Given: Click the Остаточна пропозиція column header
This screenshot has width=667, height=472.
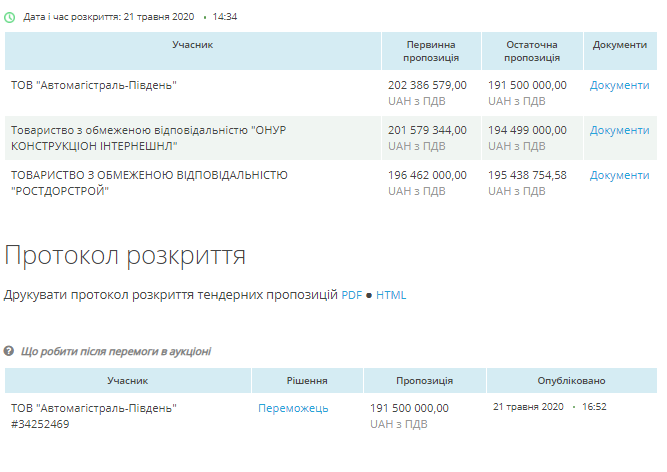Looking at the screenshot, I should click(x=531, y=51).
